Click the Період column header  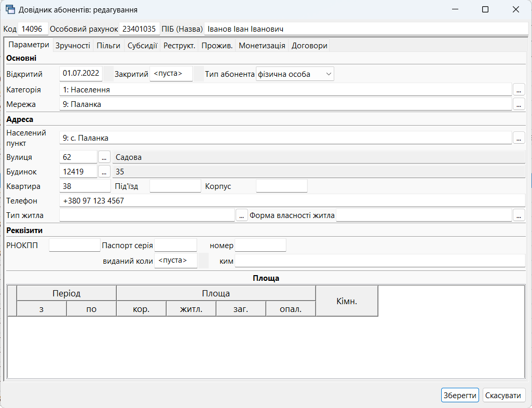66,293
